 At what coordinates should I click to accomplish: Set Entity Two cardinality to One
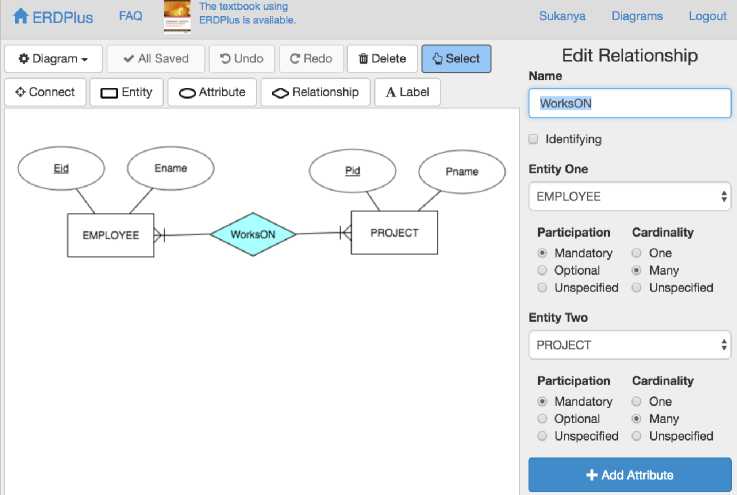637,401
